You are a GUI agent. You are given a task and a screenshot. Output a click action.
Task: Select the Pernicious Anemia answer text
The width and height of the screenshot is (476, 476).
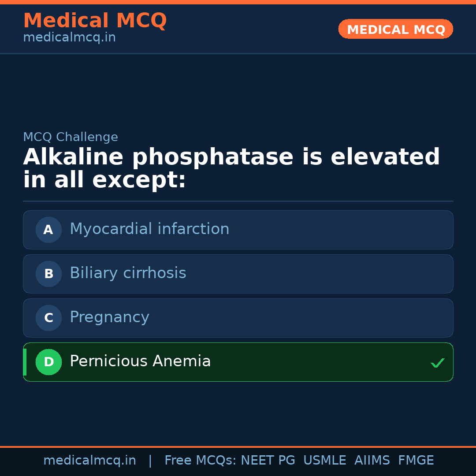point(140,361)
